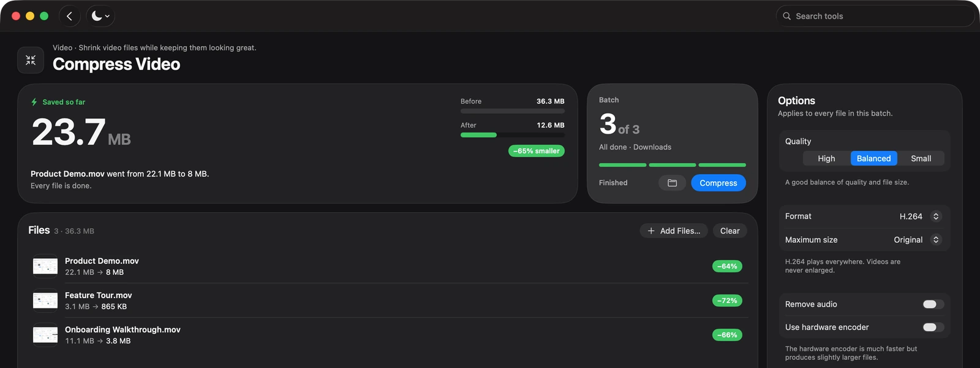Add more videos via Add Files button
The height and width of the screenshot is (368, 980).
pyautogui.click(x=674, y=231)
